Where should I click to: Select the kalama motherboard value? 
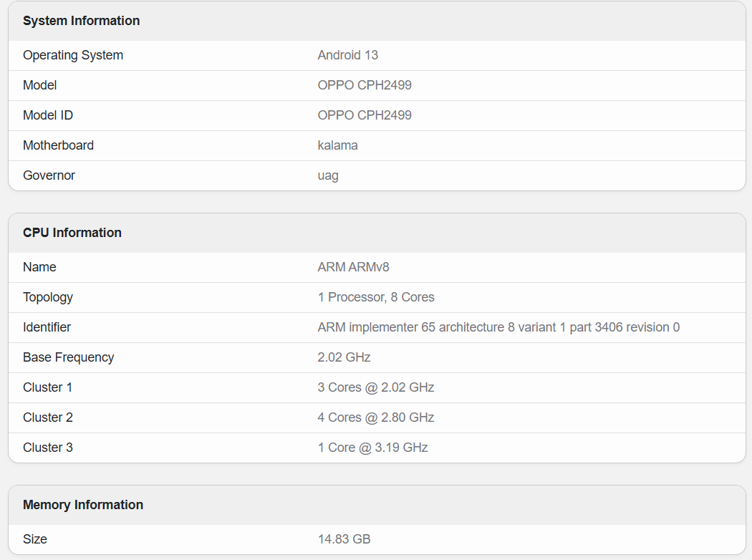337,145
